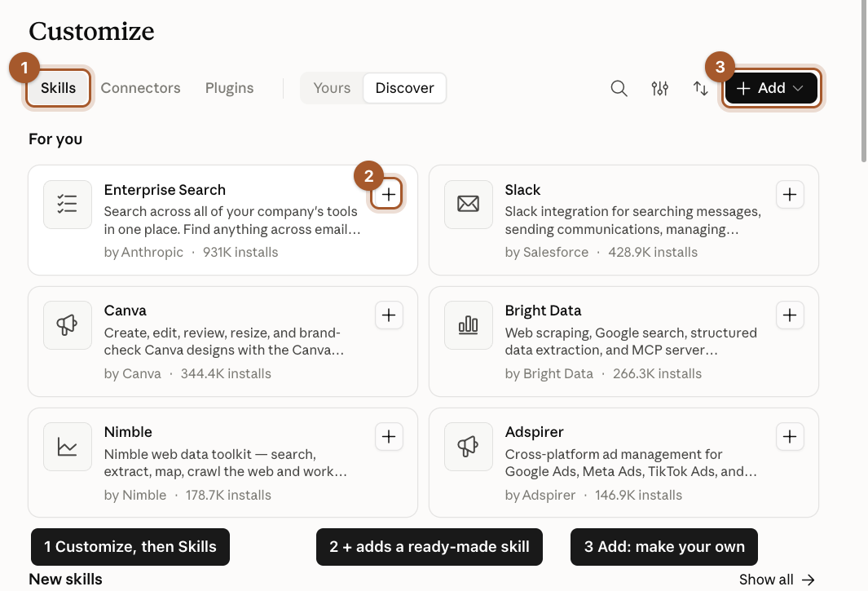Click the Nimble line chart icon

pos(68,447)
